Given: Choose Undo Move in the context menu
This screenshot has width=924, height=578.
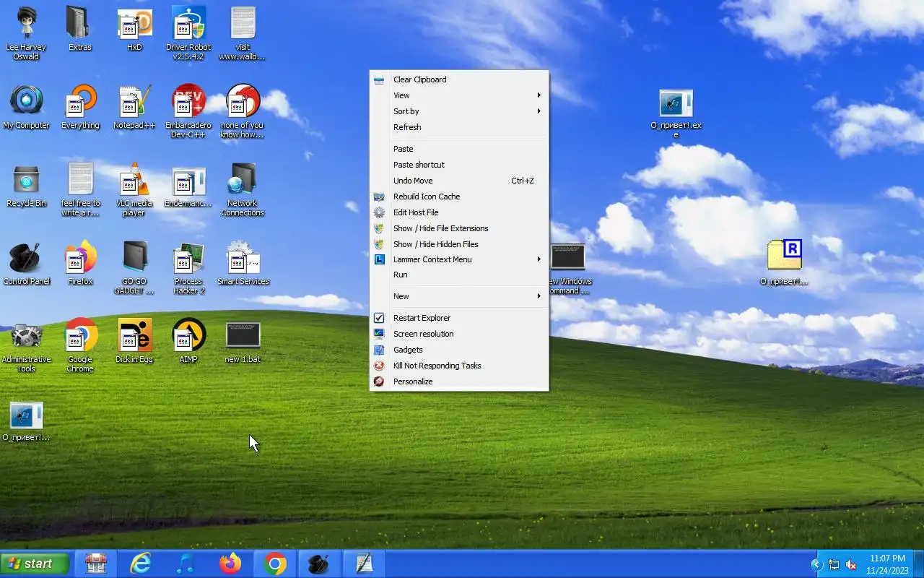Looking at the screenshot, I should point(459,181).
